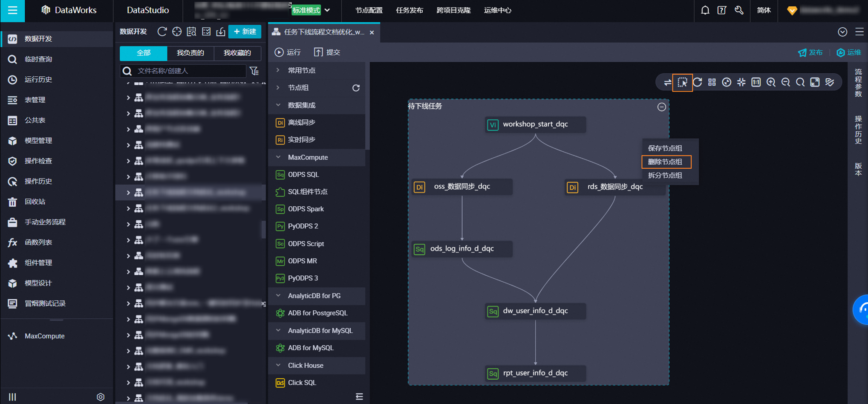Open the hamburger main menu
868x404 pixels.
tap(12, 10)
